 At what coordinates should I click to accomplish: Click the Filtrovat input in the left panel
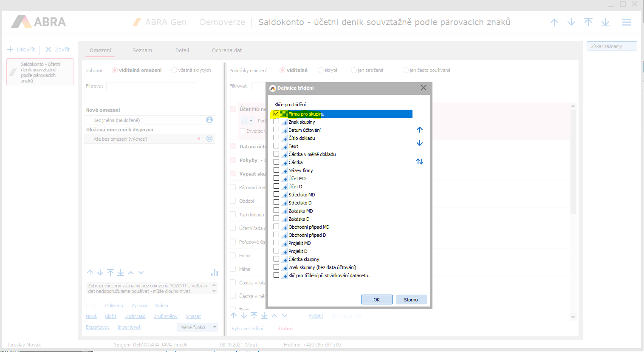point(152,86)
